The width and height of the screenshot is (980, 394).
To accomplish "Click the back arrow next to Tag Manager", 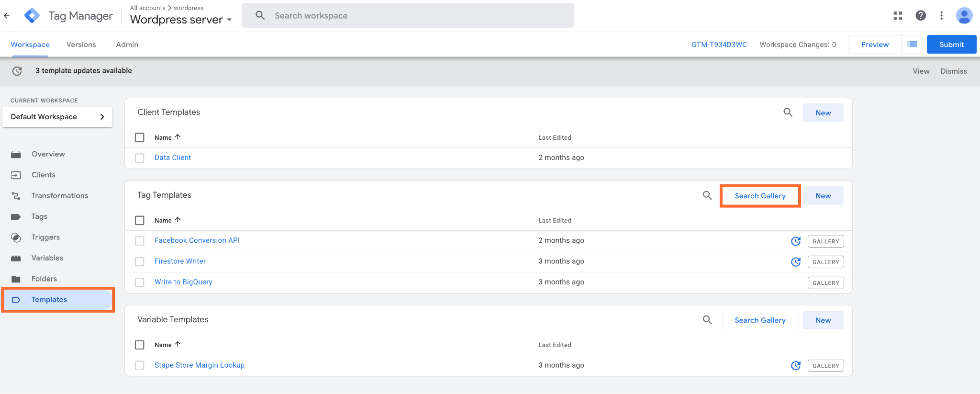I will (x=7, y=16).
